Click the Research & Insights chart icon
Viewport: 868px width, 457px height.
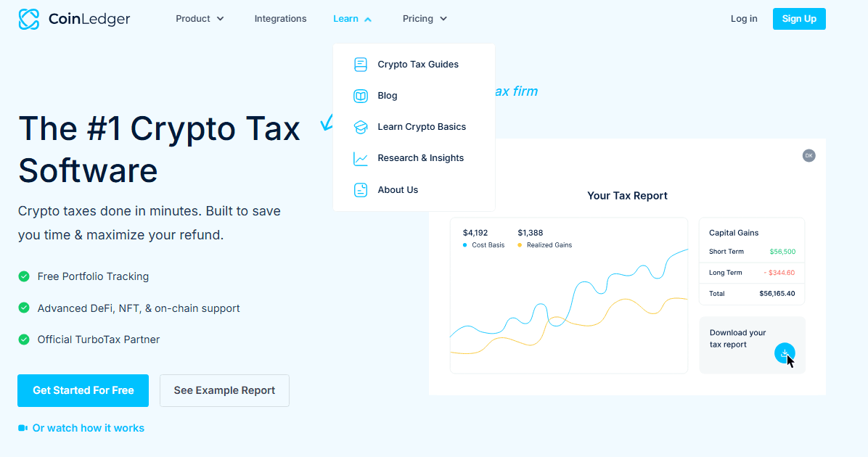361,159
